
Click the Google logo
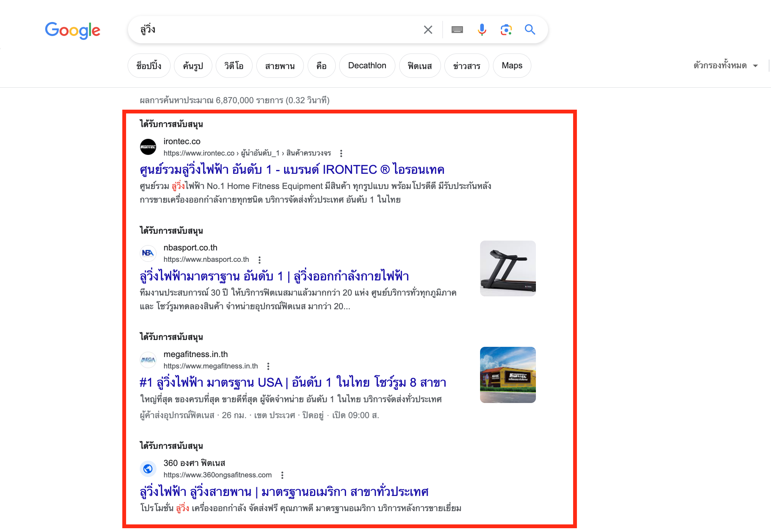[73, 30]
